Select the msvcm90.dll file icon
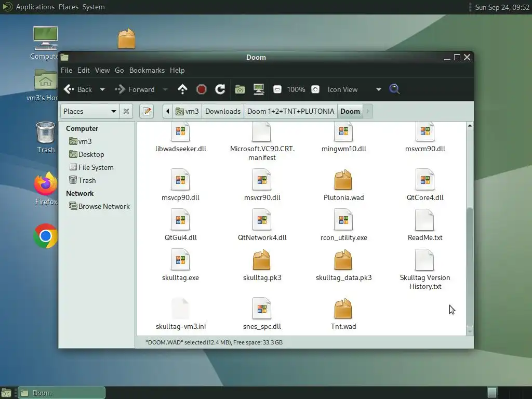This screenshot has width=532, height=399. tap(425, 132)
